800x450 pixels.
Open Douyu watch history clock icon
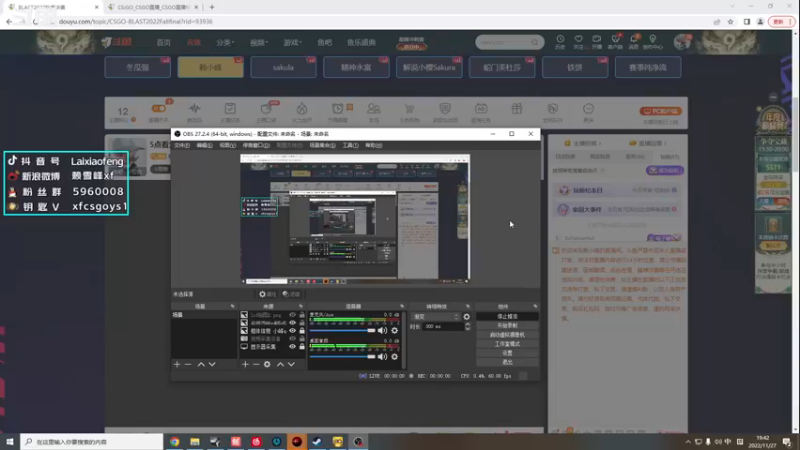pos(560,39)
